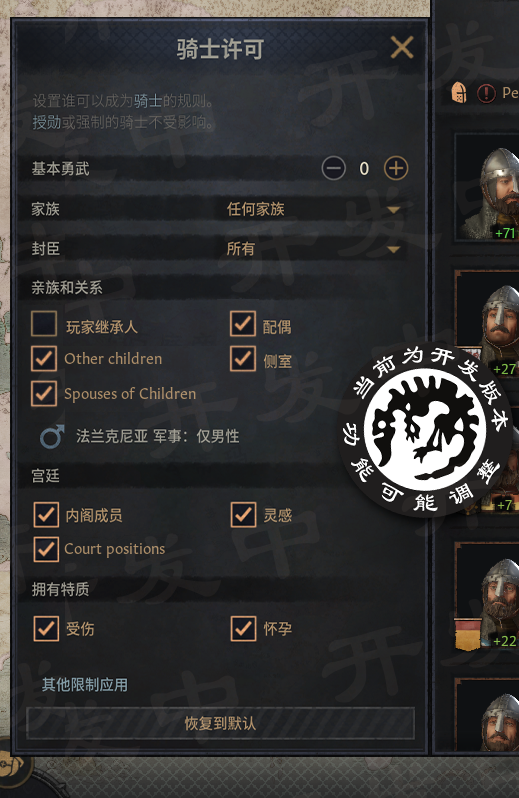The height and width of the screenshot is (798, 519).
Task: Select the knight portrait showing +22
Action: pyautogui.click(x=487, y=596)
